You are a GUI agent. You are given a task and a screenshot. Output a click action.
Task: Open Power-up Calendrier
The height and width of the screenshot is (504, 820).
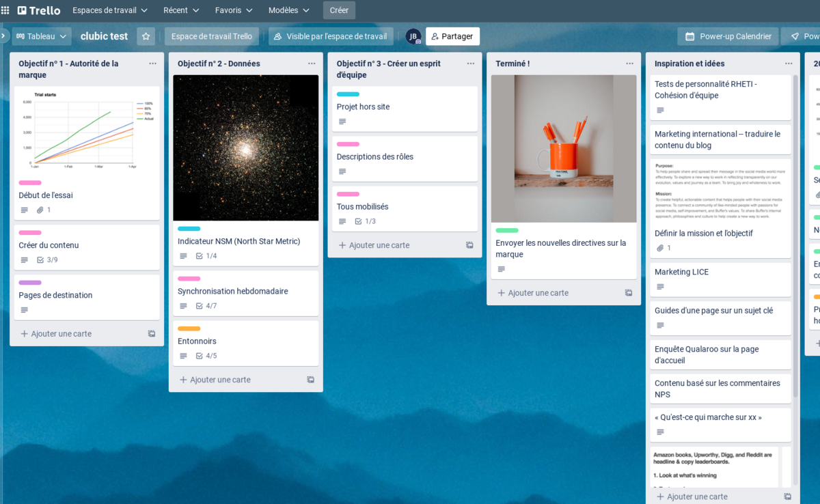point(728,36)
